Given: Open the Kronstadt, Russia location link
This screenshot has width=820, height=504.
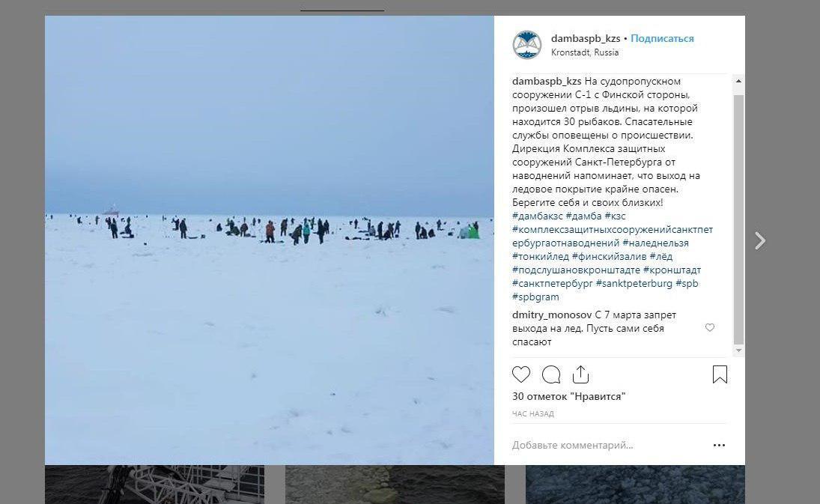Looking at the screenshot, I should click(585, 52).
